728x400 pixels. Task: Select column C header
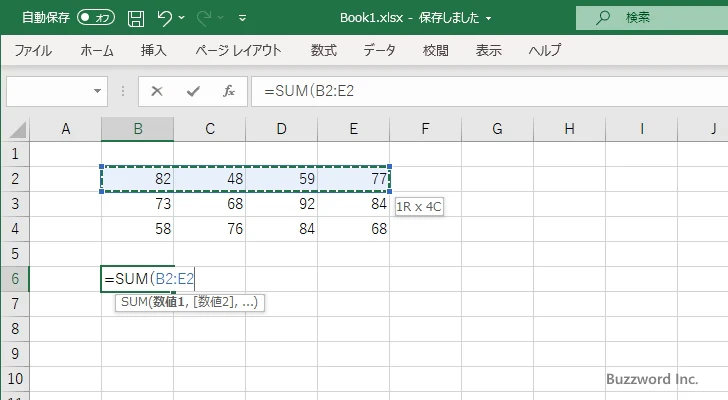tap(210, 129)
